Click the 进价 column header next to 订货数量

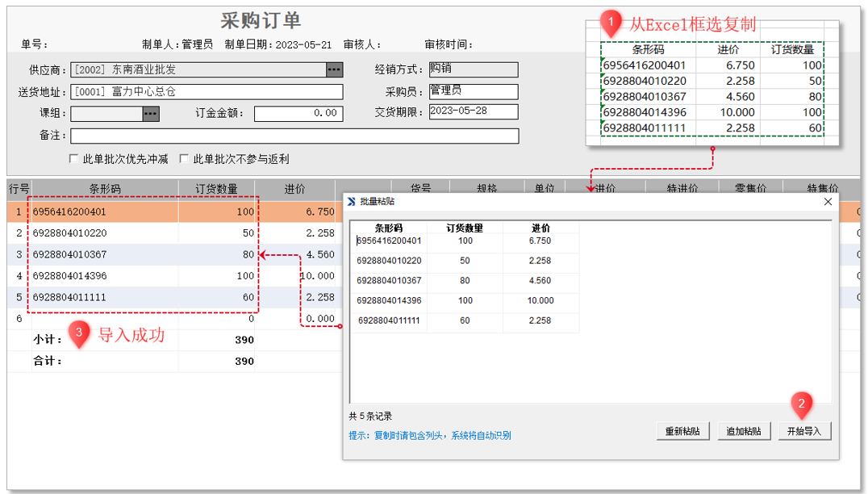point(295,190)
